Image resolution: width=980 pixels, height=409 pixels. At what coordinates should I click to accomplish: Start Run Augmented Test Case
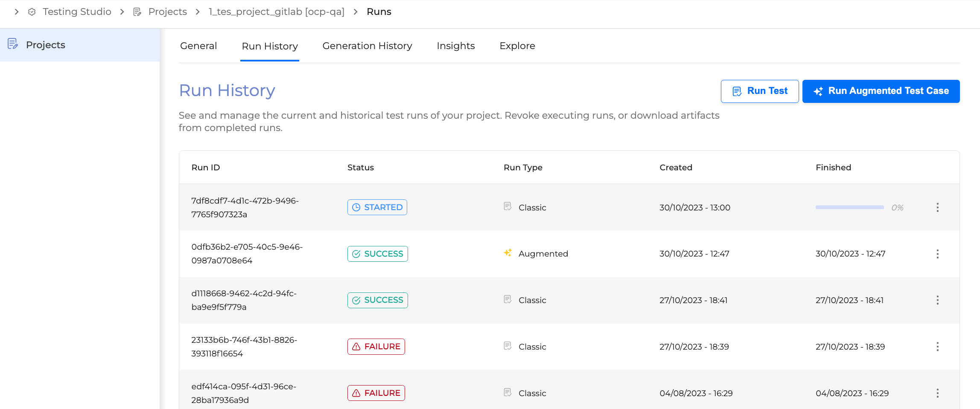click(881, 91)
